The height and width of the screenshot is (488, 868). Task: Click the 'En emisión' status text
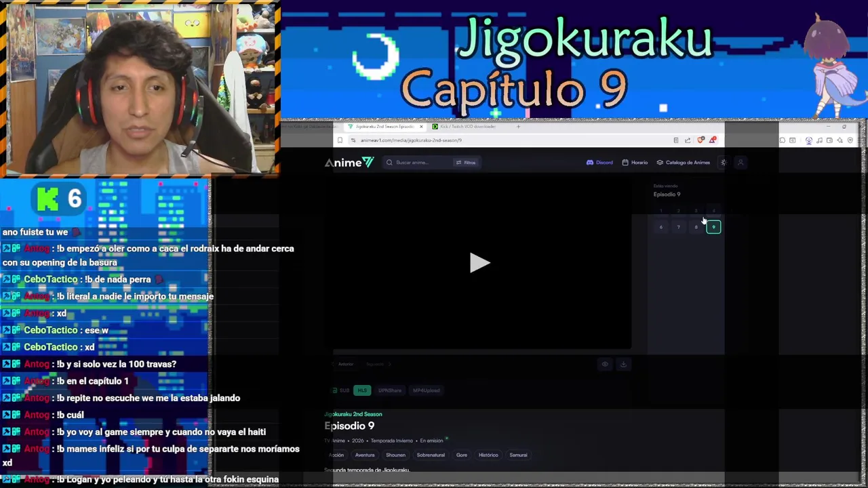click(432, 441)
